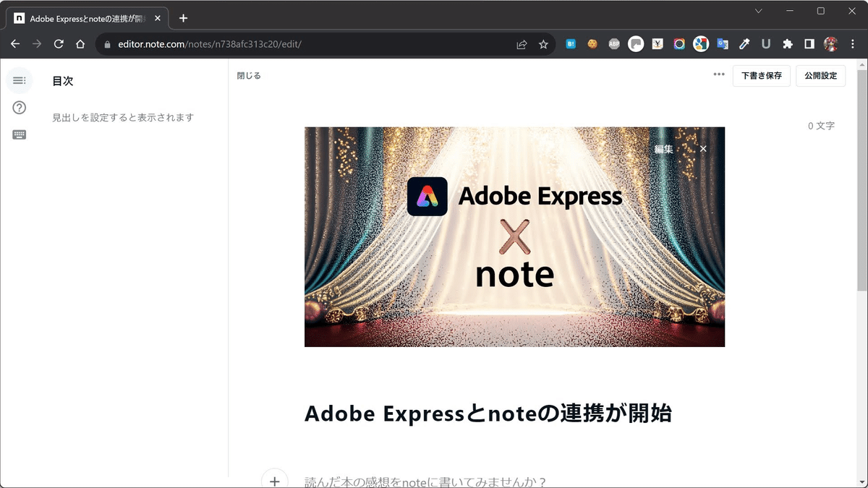Click 編集 on the header image
The height and width of the screenshot is (488, 868).
click(x=663, y=149)
